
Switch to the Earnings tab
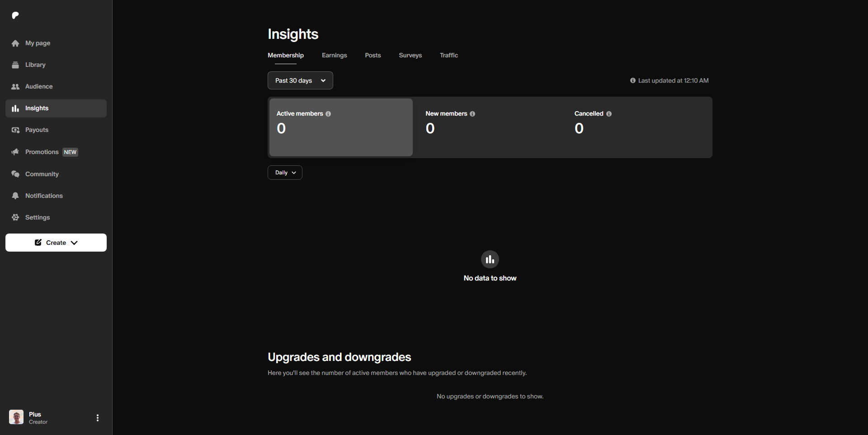pos(334,55)
